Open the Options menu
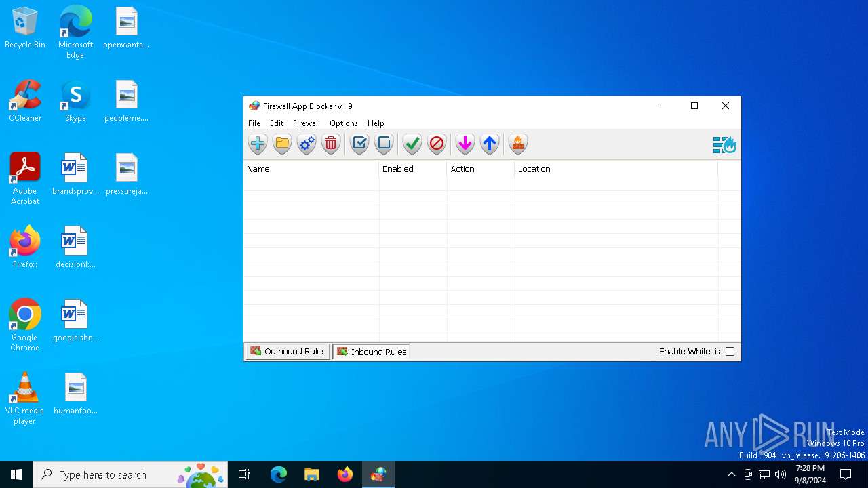868x488 pixels. click(x=344, y=123)
